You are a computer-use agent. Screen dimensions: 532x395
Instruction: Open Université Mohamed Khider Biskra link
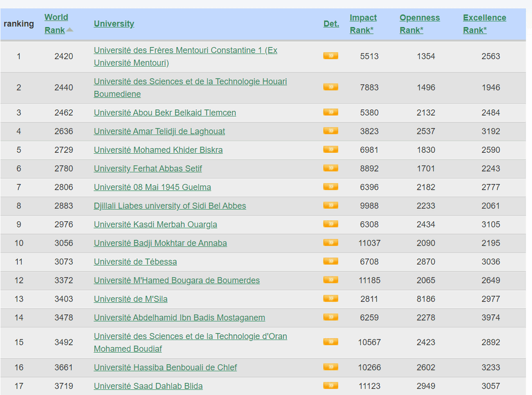(x=158, y=150)
